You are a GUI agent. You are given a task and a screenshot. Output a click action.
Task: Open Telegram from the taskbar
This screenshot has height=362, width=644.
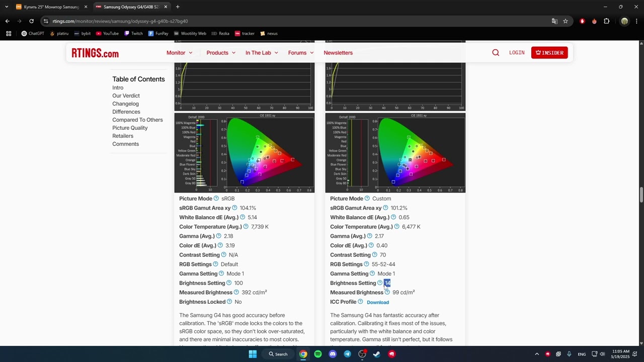coord(347,354)
